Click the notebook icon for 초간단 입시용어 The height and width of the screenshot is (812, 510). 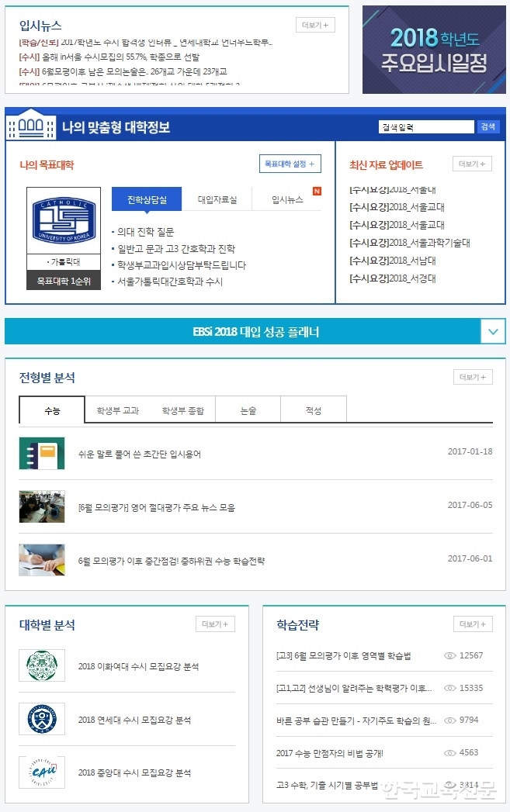point(42,453)
